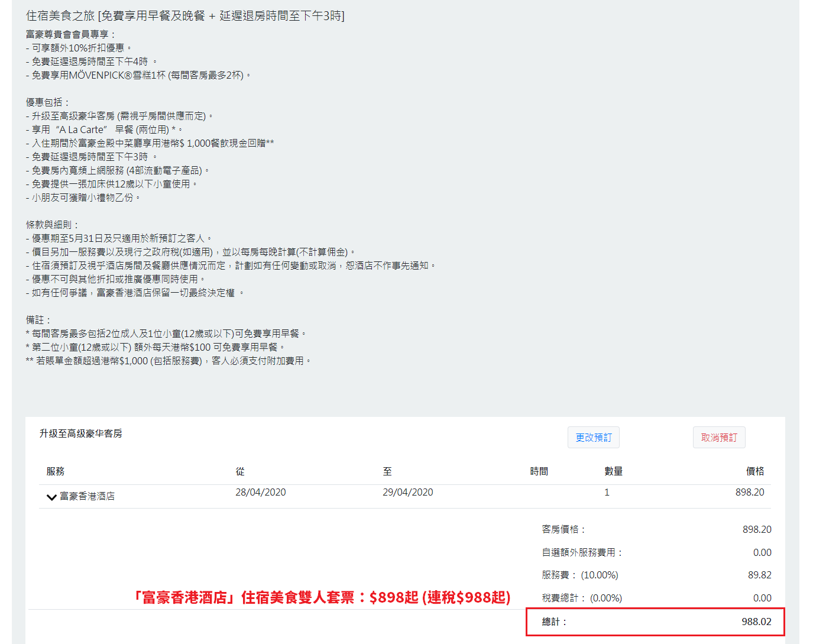Click the 可享額外10%折扣優惠 line
Viewport: 813px width, 644px height.
79,48
